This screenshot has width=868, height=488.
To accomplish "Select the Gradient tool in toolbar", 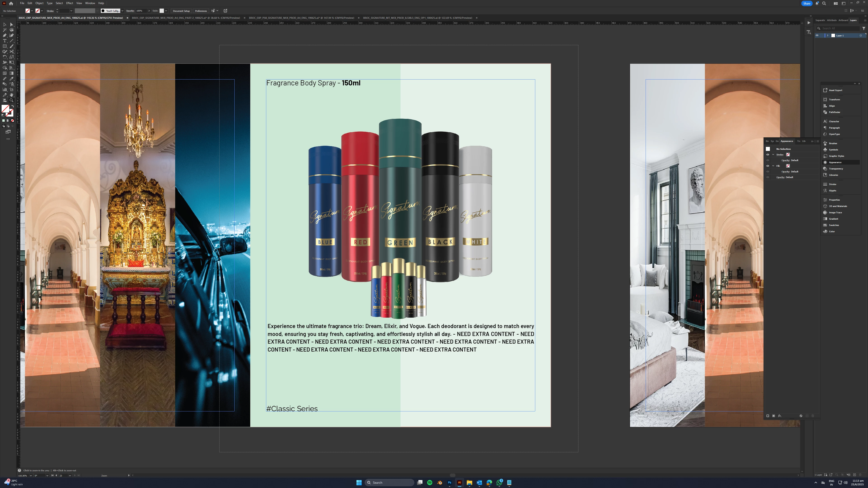I will pyautogui.click(x=12, y=73).
